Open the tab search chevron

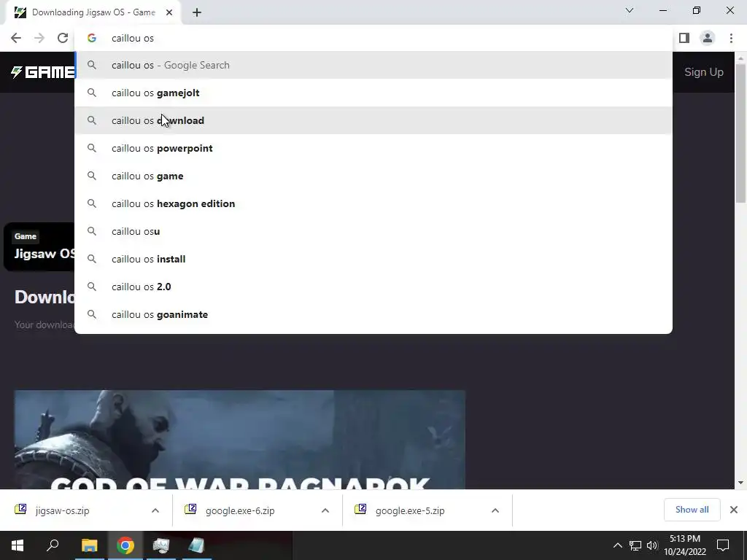(x=630, y=10)
